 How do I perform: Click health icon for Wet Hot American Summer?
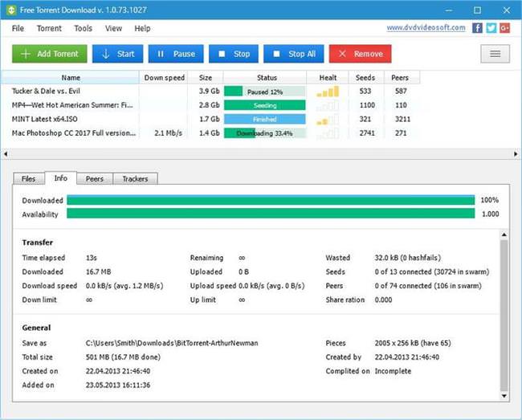pyautogui.click(x=328, y=105)
